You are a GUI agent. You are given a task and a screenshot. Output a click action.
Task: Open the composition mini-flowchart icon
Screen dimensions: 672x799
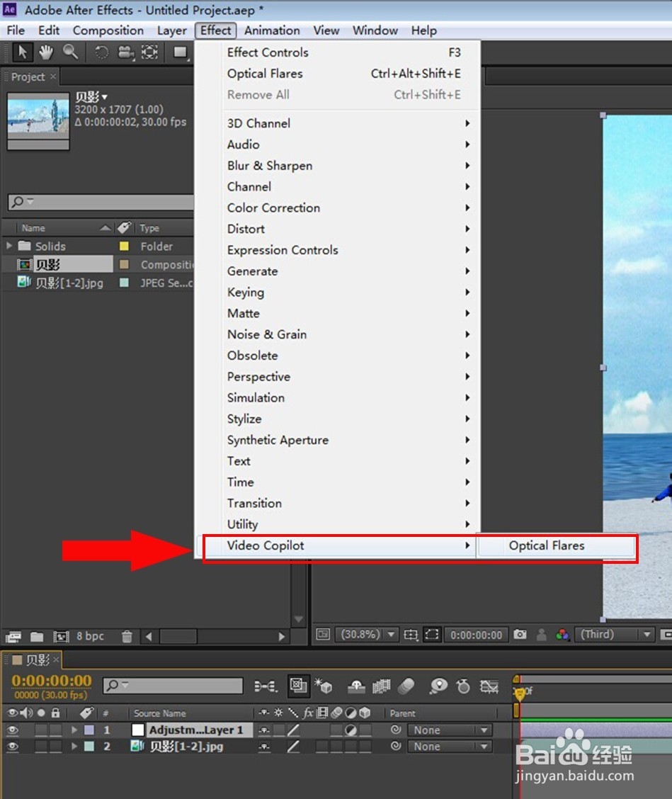tap(266, 687)
